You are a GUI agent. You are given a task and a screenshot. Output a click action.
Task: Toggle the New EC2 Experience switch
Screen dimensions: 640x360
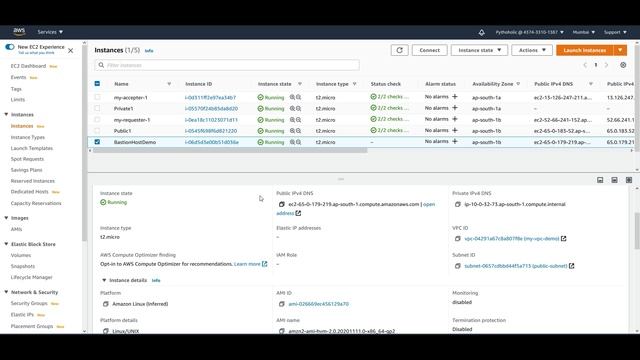point(10,47)
